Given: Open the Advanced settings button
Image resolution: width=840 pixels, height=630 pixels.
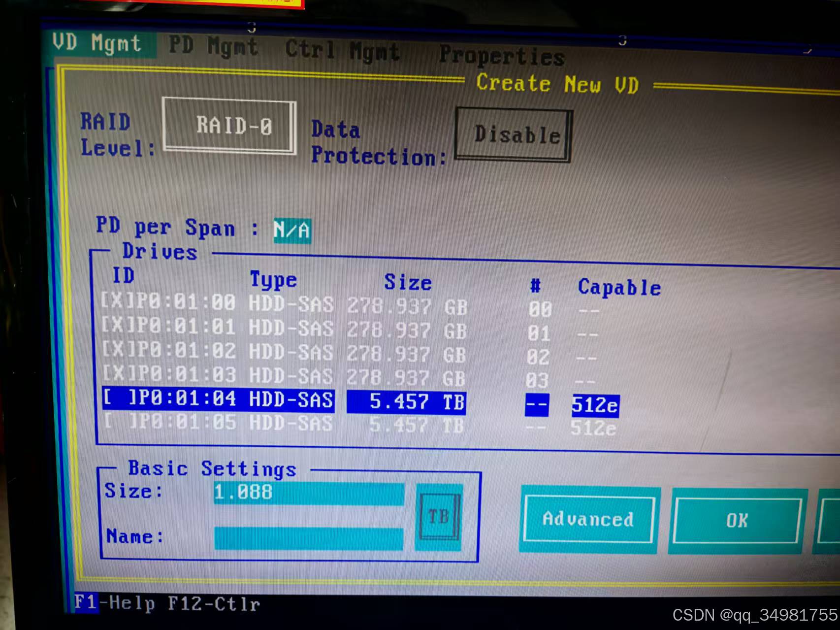Looking at the screenshot, I should 589,519.
